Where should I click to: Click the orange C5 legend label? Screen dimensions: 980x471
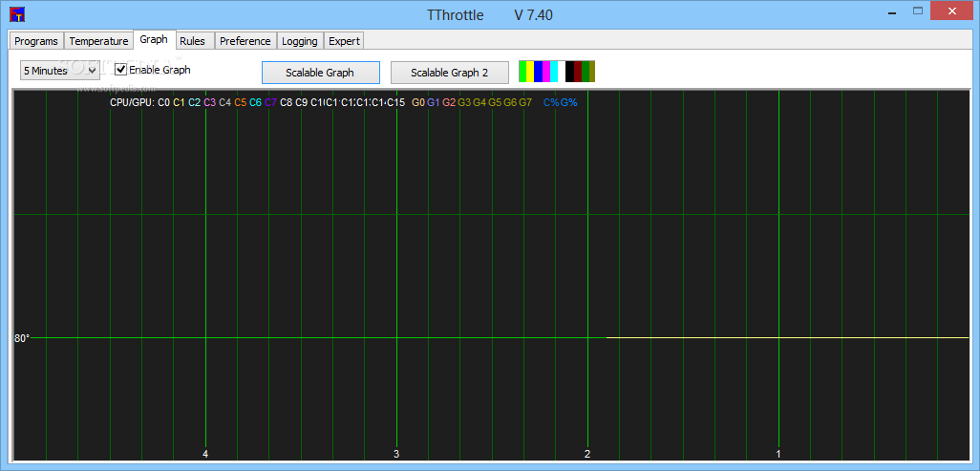[x=240, y=102]
